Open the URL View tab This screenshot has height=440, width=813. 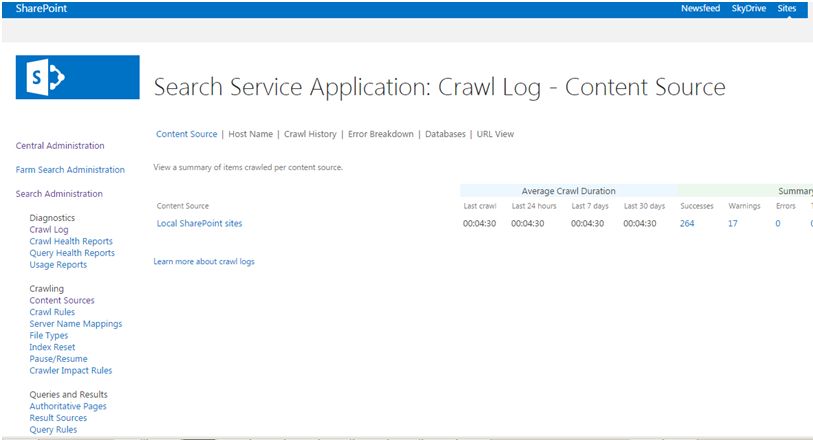click(x=495, y=134)
